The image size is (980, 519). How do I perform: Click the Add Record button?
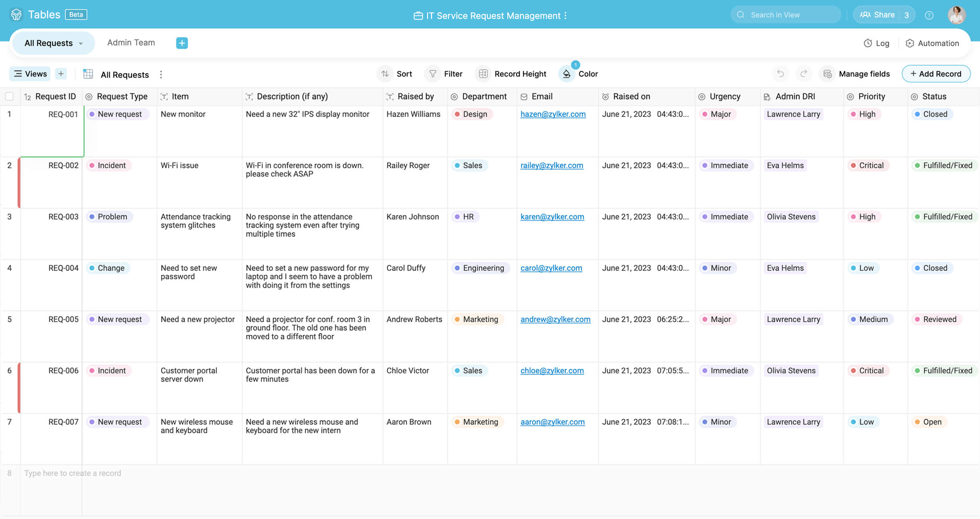coord(936,74)
